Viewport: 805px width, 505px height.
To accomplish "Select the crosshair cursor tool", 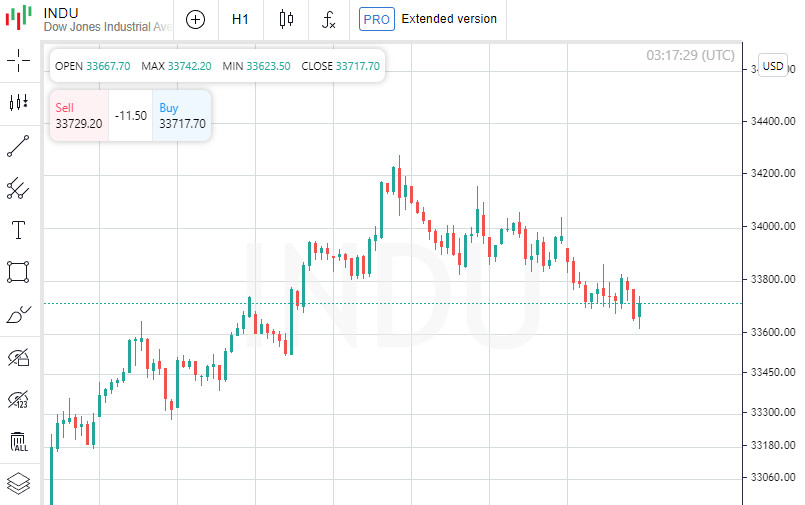I will tap(19, 60).
